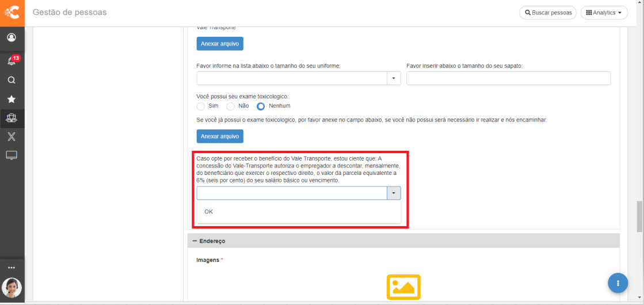Viewport: 644px width, 305px height.
Task: Choose the Nenhum radio option
Action: click(x=261, y=106)
